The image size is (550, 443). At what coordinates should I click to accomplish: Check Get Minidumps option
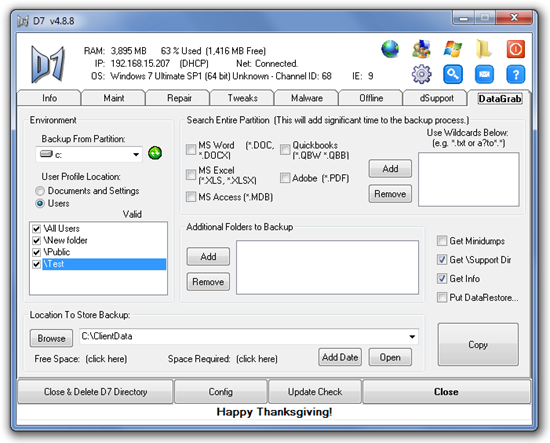click(x=442, y=241)
